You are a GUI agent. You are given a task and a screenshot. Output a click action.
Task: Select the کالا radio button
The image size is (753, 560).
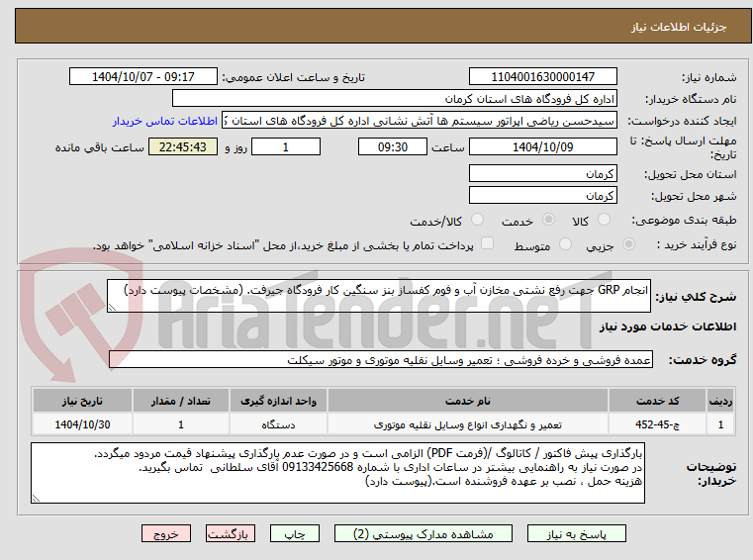click(604, 220)
